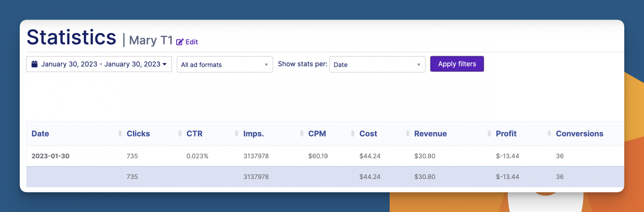Click sort arrows icon beside Revenue header

pyautogui.click(x=489, y=134)
